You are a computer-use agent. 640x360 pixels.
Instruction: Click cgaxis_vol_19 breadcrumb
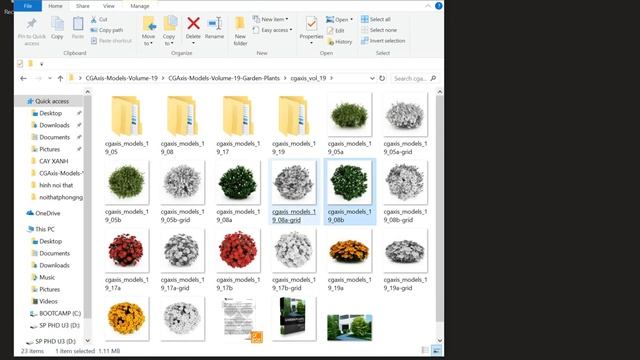(x=309, y=78)
